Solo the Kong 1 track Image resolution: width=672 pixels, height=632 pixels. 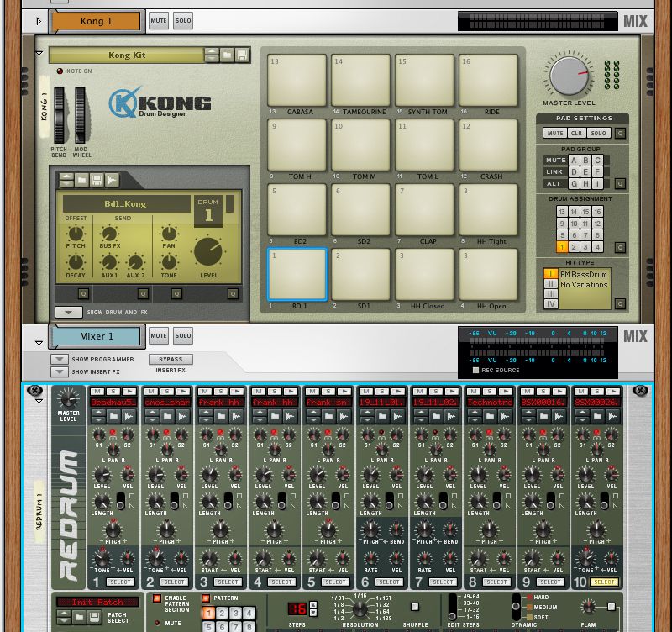(x=183, y=20)
